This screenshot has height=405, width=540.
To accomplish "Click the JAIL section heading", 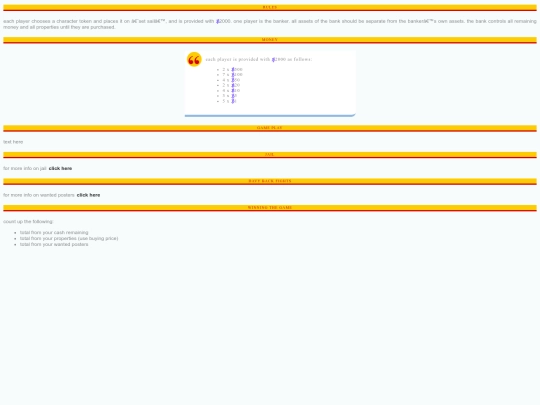I will click(x=270, y=154).
